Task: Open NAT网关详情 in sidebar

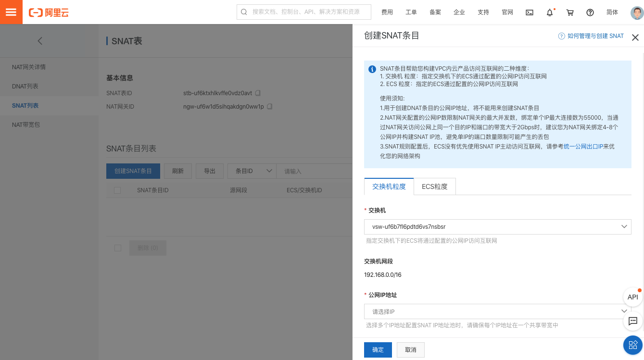Action: pyautogui.click(x=29, y=67)
